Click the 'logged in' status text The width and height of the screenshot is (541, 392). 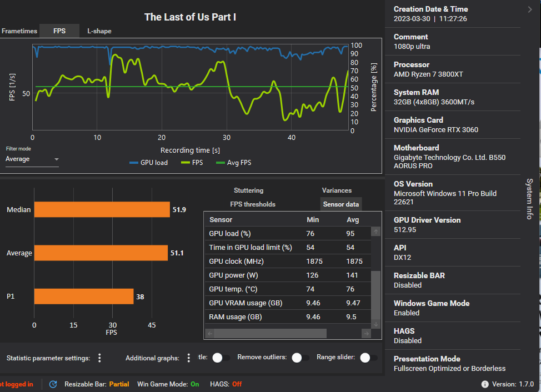point(19,384)
